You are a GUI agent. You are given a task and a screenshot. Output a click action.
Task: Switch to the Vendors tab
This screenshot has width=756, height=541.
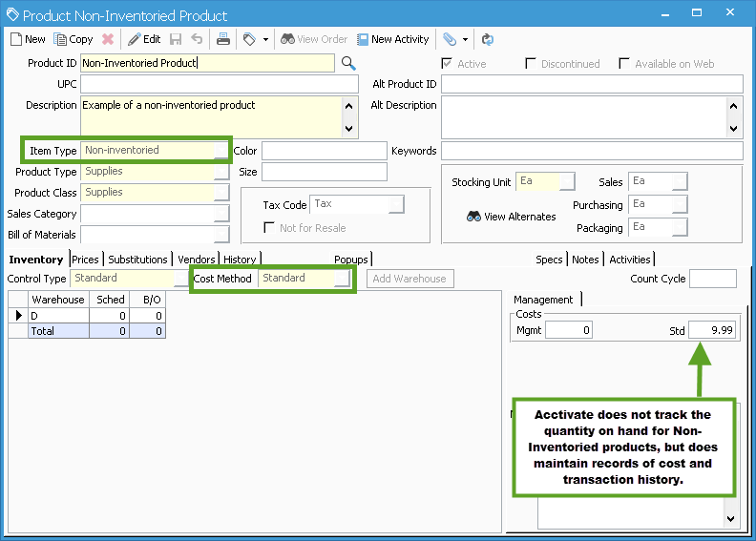tap(197, 260)
